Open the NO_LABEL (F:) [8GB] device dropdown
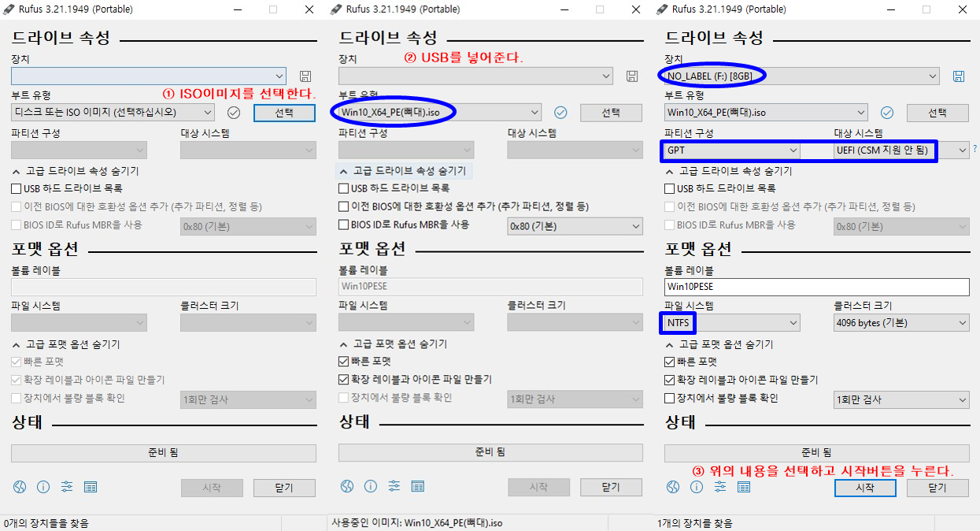 (801, 76)
